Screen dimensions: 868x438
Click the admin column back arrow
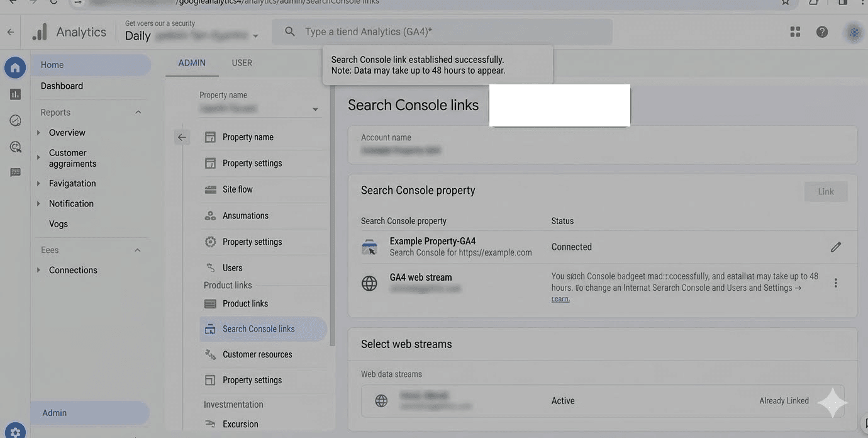point(182,137)
